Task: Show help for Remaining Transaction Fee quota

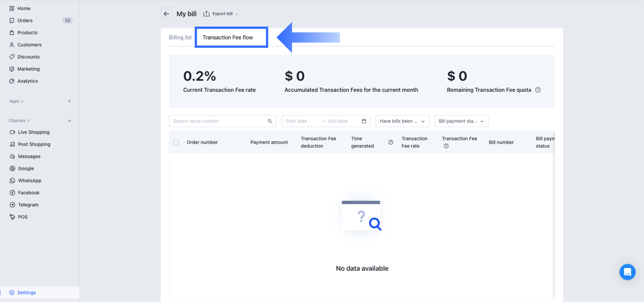Action: pyautogui.click(x=538, y=90)
